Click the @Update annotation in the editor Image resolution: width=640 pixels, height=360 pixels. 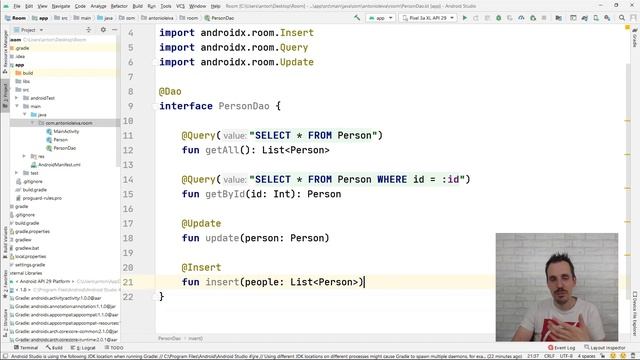pyautogui.click(x=201, y=224)
